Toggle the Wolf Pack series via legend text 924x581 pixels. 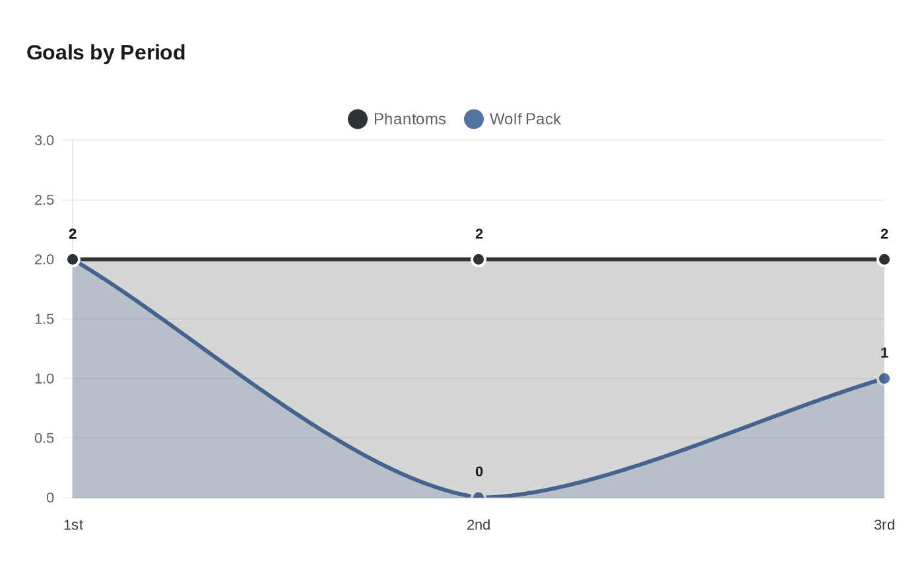pyautogui.click(x=525, y=120)
